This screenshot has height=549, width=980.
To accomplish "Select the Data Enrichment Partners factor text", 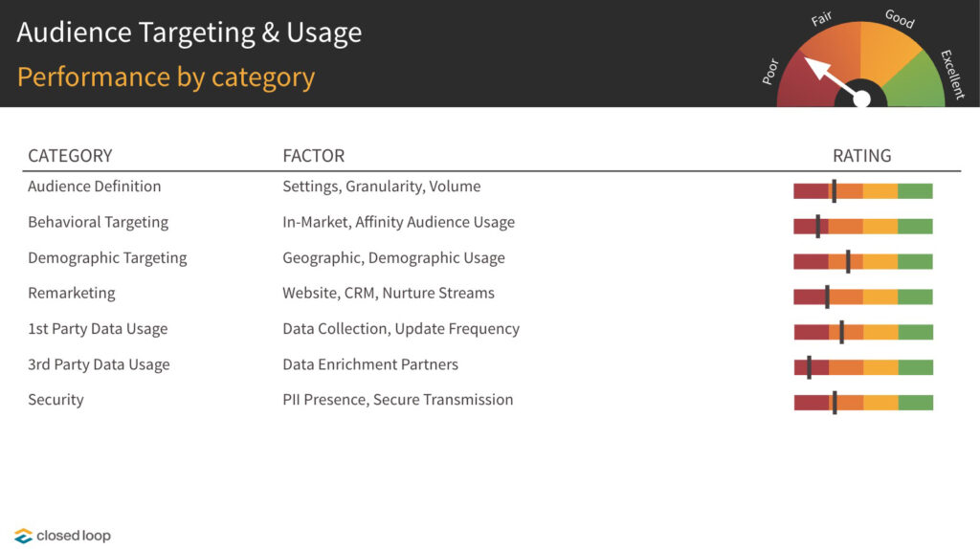I will (370, 364).
